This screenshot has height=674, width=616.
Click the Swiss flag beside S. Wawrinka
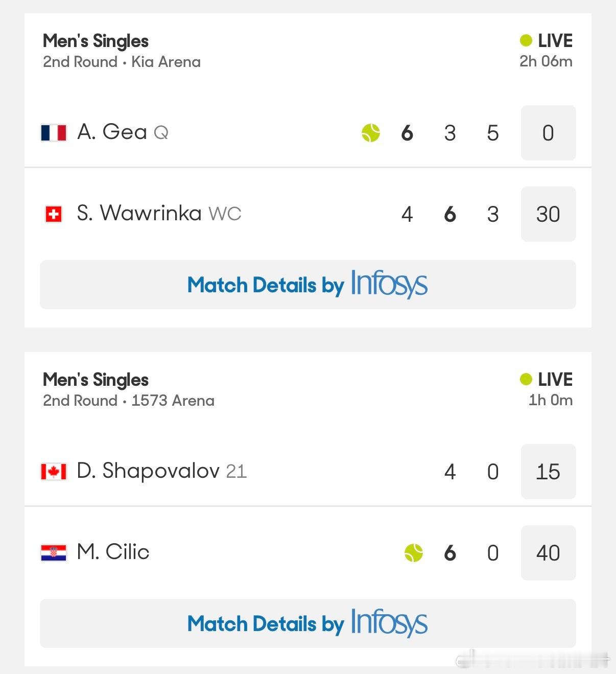click(54, 214)
